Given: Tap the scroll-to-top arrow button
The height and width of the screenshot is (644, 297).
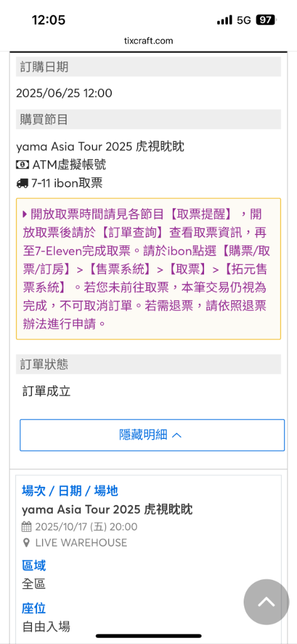Looking at the screenshot, I should [x=266, y=602].
